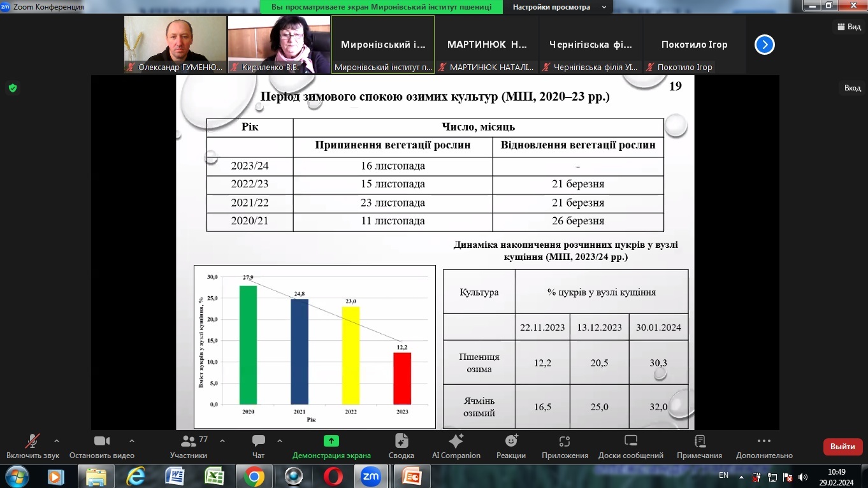Open the Participants list icon

189,441
